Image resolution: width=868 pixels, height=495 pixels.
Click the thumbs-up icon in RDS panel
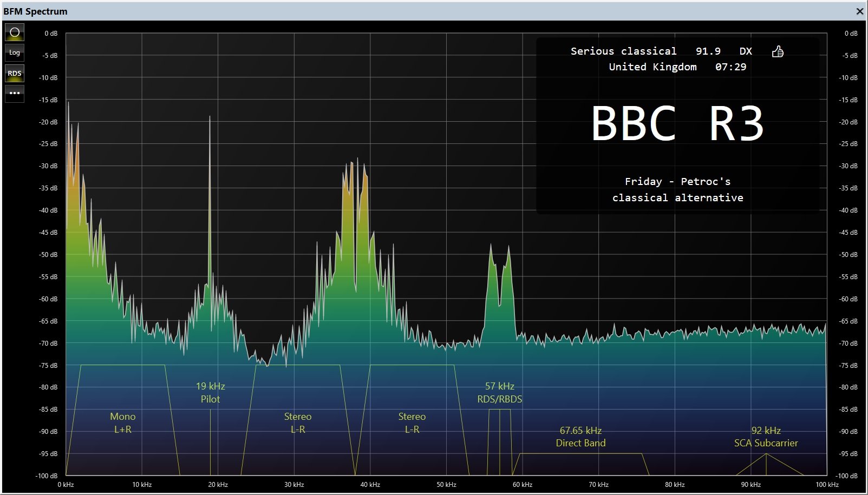click(778, 51)
